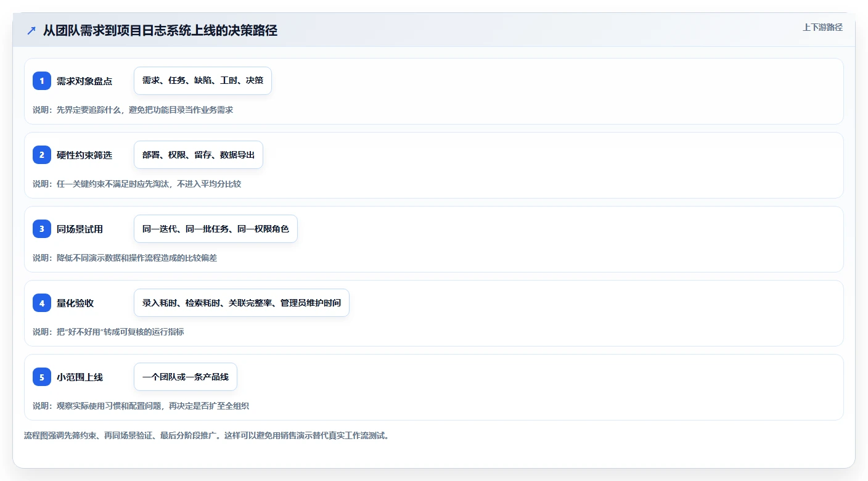Click step number badge 2
Image resolution: width=868 pixels, height=481 pixels.
click(x=42, y=155)
